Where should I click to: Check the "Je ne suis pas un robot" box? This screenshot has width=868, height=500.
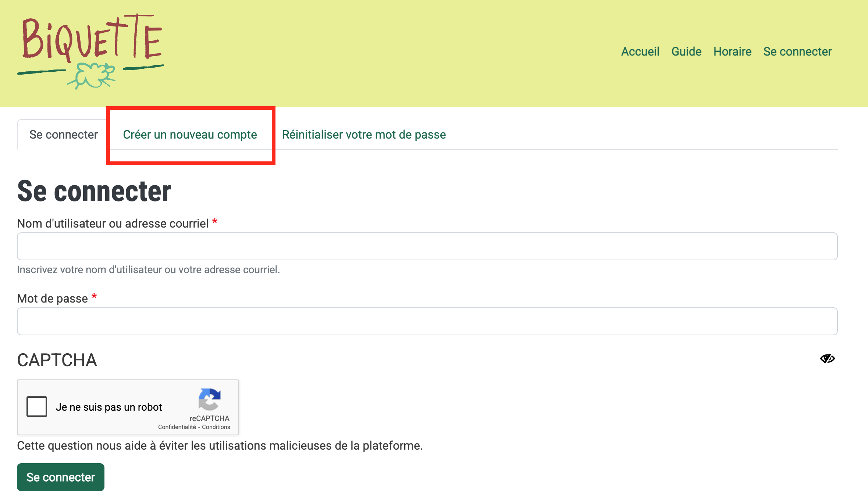36,407
